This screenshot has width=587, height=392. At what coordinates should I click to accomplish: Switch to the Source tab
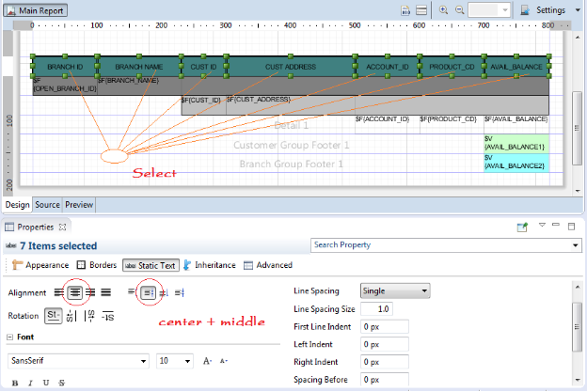click(x=48, y=204)
